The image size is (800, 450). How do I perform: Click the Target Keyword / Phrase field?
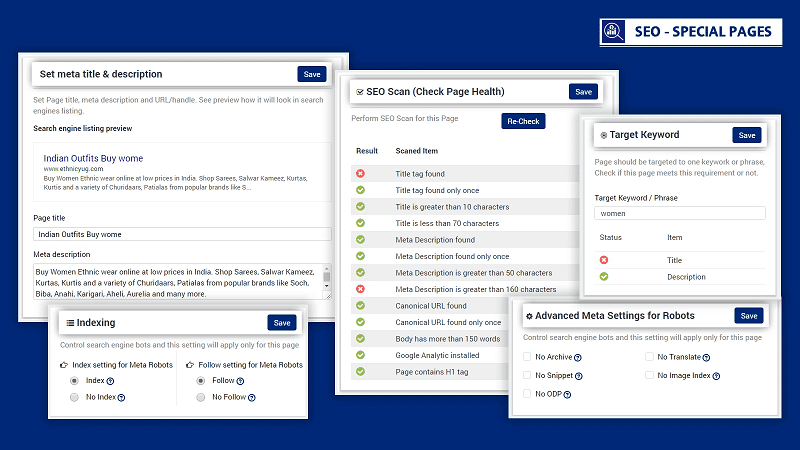(680, 213)
